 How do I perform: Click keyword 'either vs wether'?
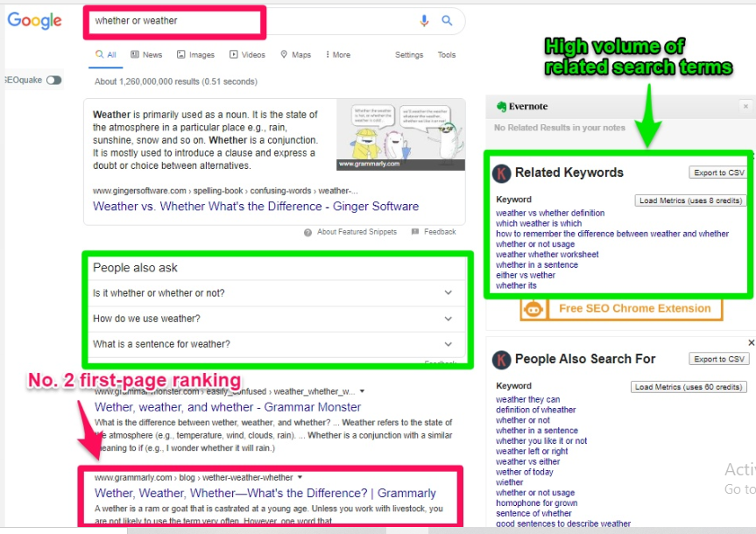[526, 275]
